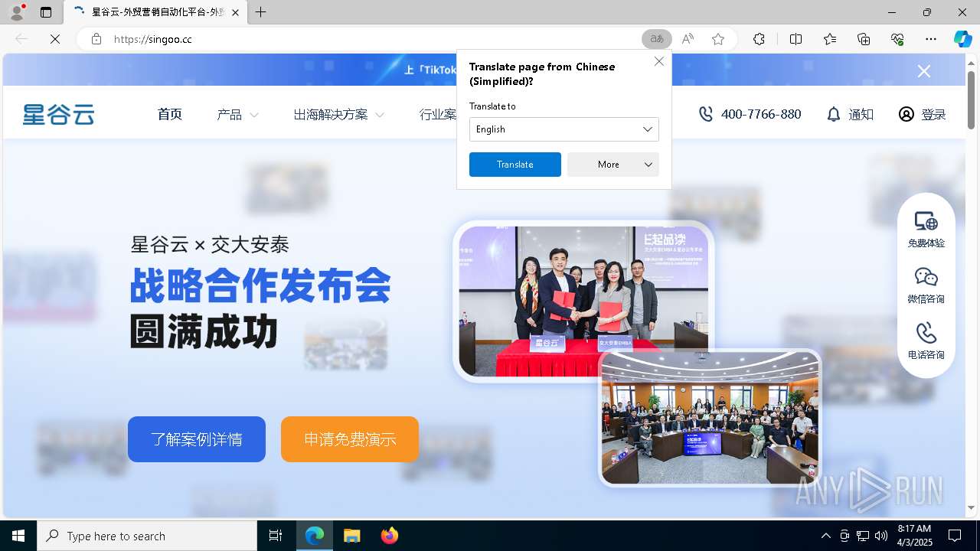The width and height of the screenshot is (980, 551).
Task: Start Read aloud from address bar
Action: pyautogui.click(x=688, y=39)
